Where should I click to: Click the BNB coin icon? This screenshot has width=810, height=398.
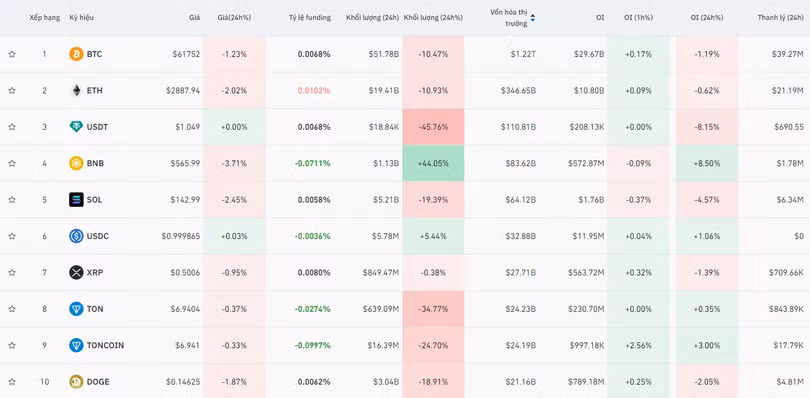coord(76,163)
